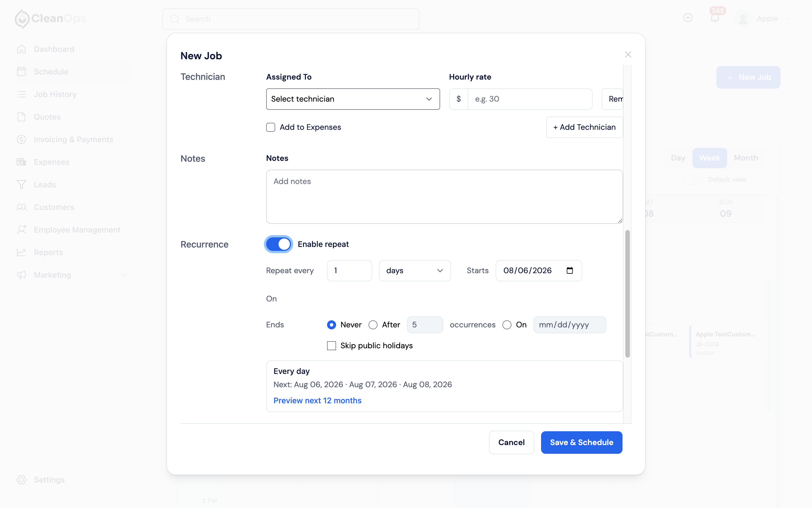
Task: Click the Job History list icon
Action: [x=21, y=95]
